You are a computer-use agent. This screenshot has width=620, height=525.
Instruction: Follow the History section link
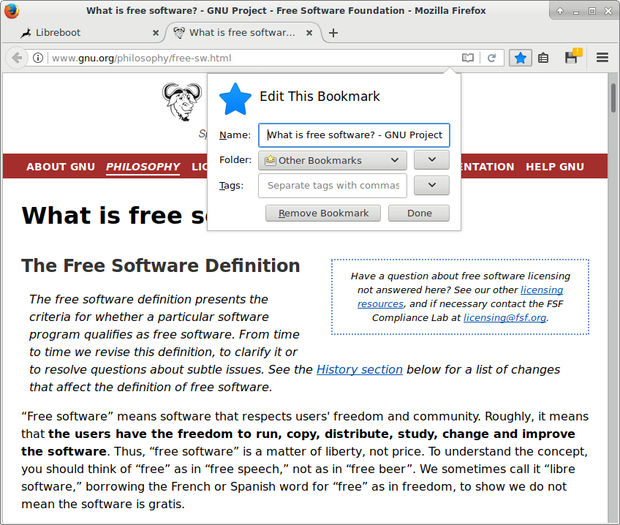(359, 370)
